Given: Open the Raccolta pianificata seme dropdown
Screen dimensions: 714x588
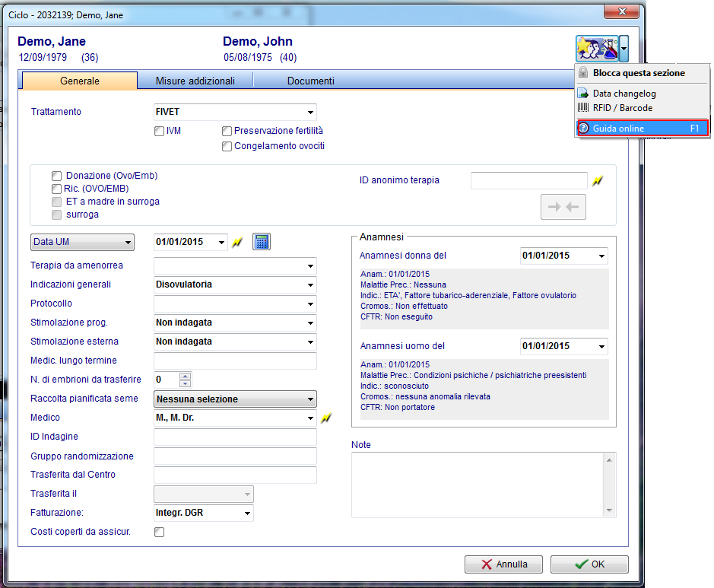Looking at the screenshot, I should click(235, 399).
